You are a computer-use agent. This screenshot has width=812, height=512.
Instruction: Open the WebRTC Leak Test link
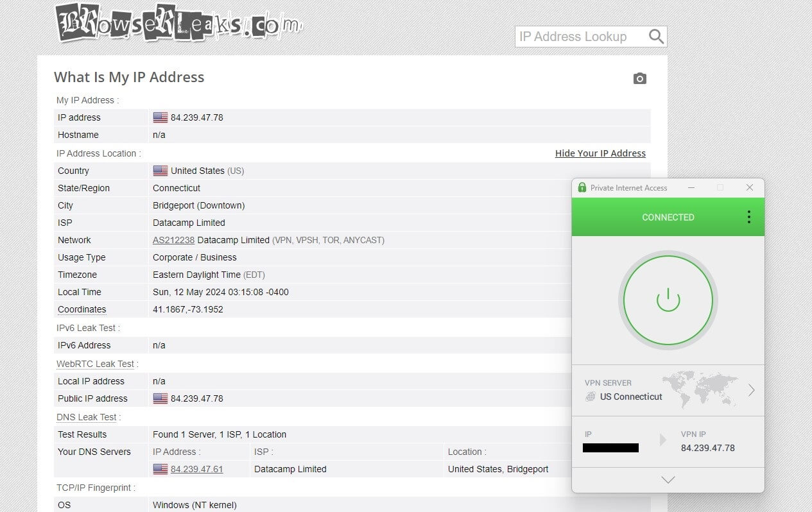(95, 364)
